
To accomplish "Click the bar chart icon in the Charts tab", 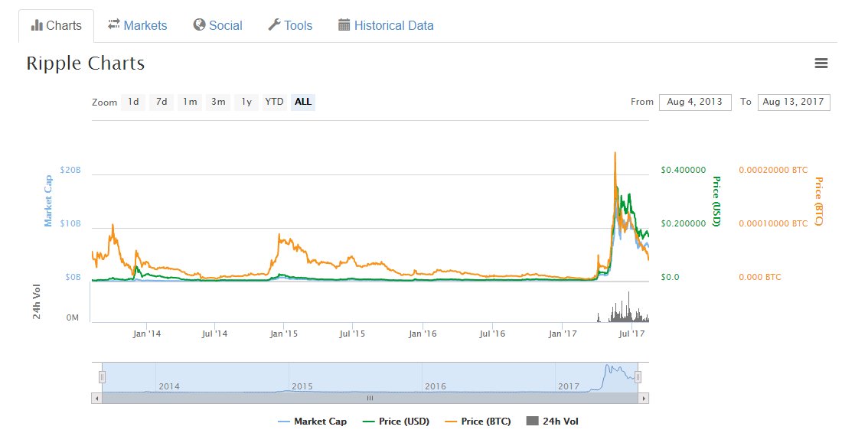I will click(37, 25).
